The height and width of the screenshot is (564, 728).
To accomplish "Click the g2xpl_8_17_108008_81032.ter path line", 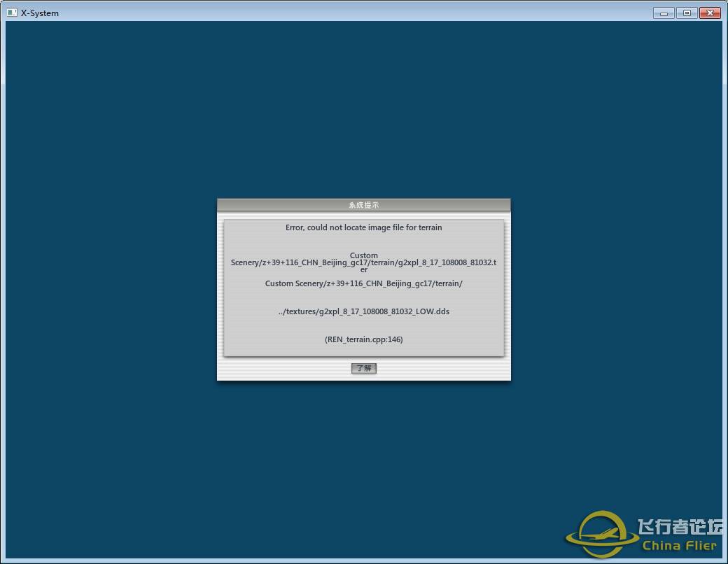I will click(363, 263).
